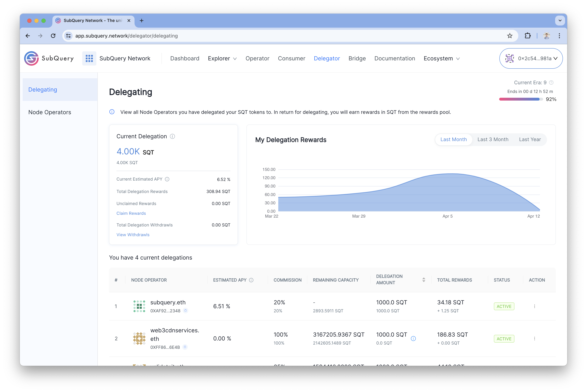587x392 pixels.
Task: Expand the browser tab search chevron
Action: tap(560, 21)
